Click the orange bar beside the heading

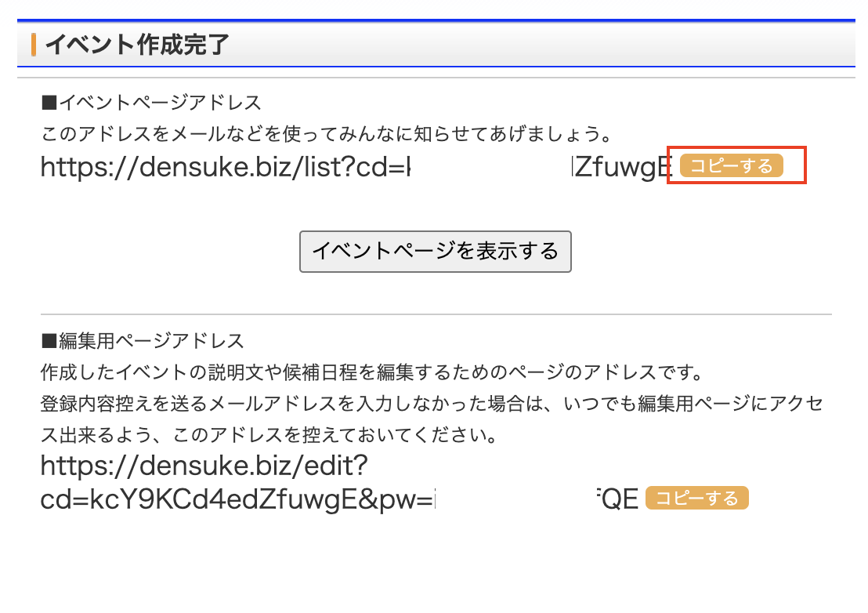pos(34,45)
